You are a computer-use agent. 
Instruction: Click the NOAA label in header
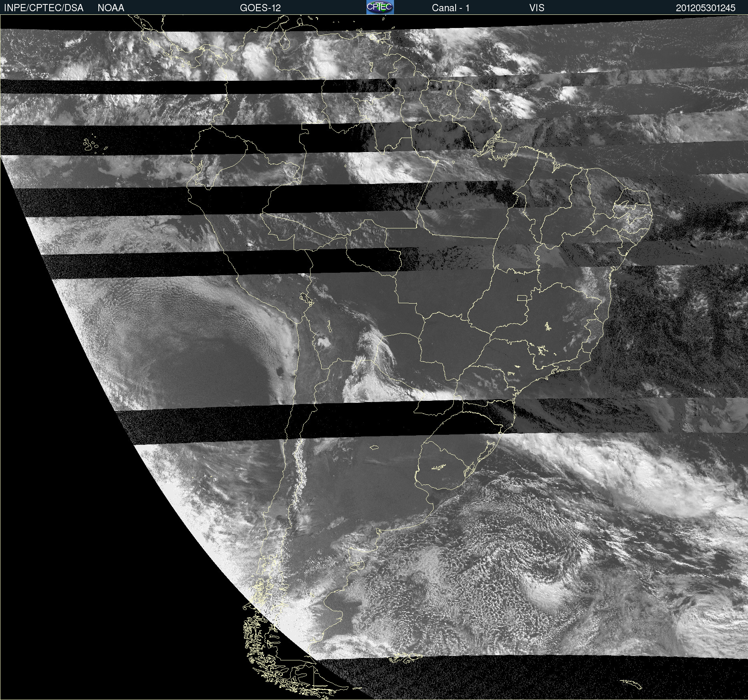(x=111, y=8)
